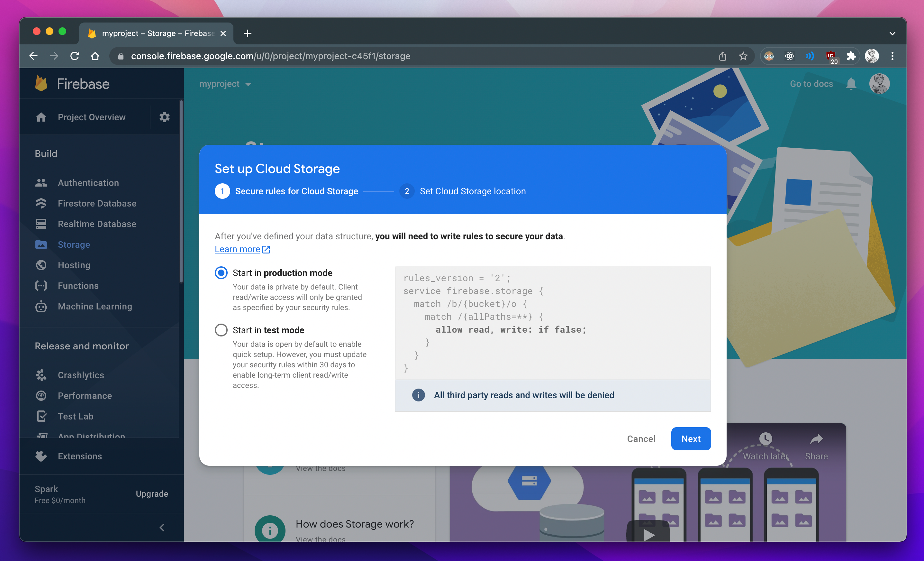The image size is (924, 561).
Task: Click the Extensions icon in sidebar
Action: [x=41, y=456]
